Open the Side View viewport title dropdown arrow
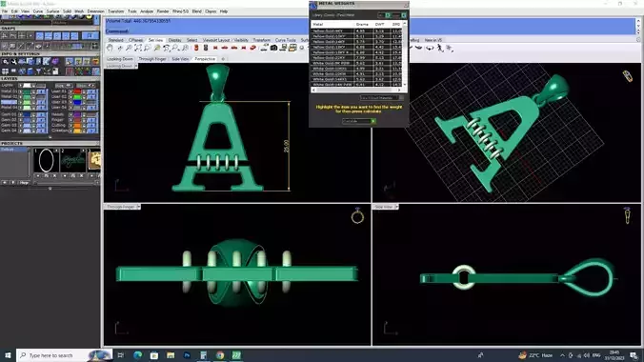 point(396,207)
